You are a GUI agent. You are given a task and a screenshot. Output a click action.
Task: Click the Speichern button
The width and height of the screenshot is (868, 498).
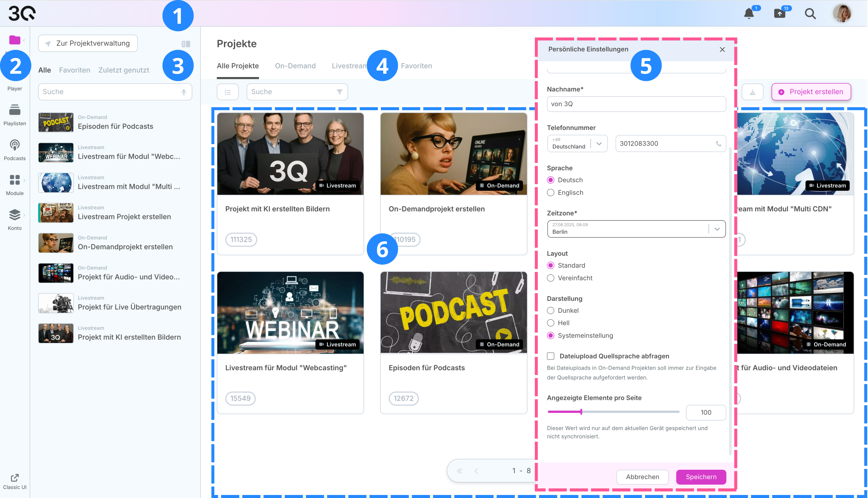coord(701,477)
